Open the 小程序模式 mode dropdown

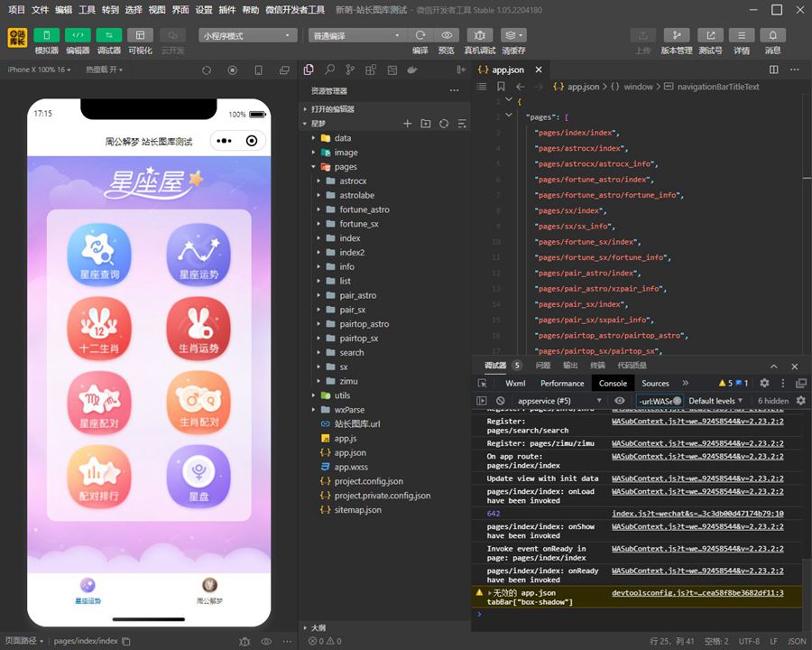pyautogui.click(x=248, y=35)
